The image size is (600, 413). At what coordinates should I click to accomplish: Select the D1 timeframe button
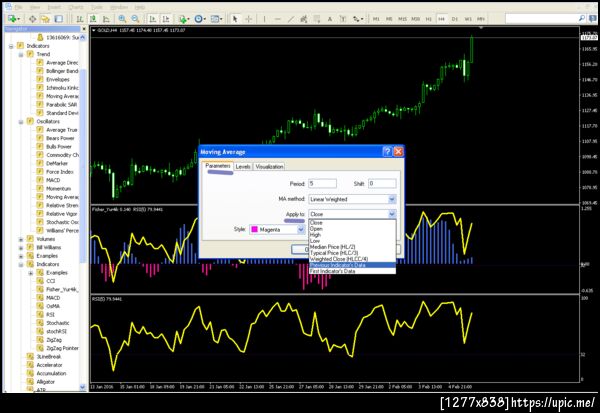pos(455,19)
